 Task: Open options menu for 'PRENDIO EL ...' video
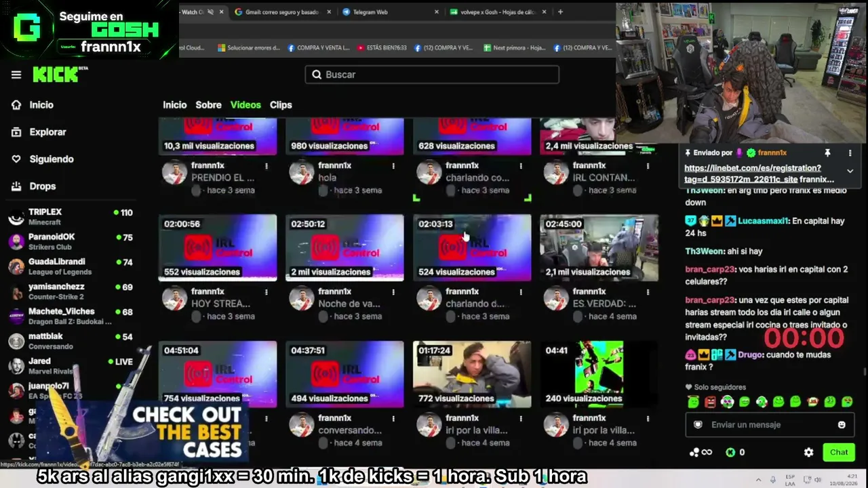[267, 166]
